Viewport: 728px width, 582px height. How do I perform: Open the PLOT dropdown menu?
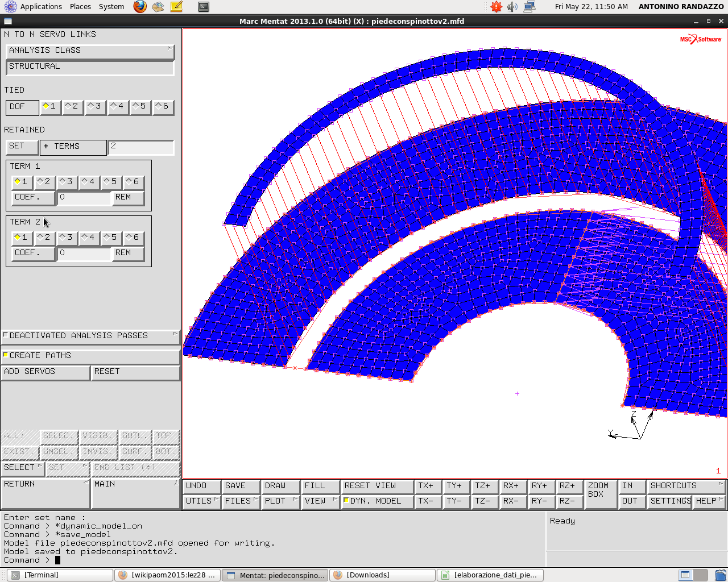click(281, 501)
